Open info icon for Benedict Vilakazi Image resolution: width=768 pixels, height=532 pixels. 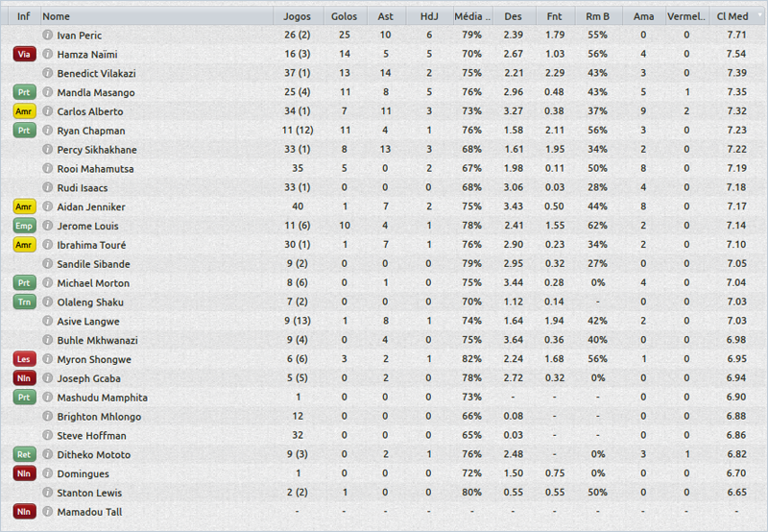point(47,73)
